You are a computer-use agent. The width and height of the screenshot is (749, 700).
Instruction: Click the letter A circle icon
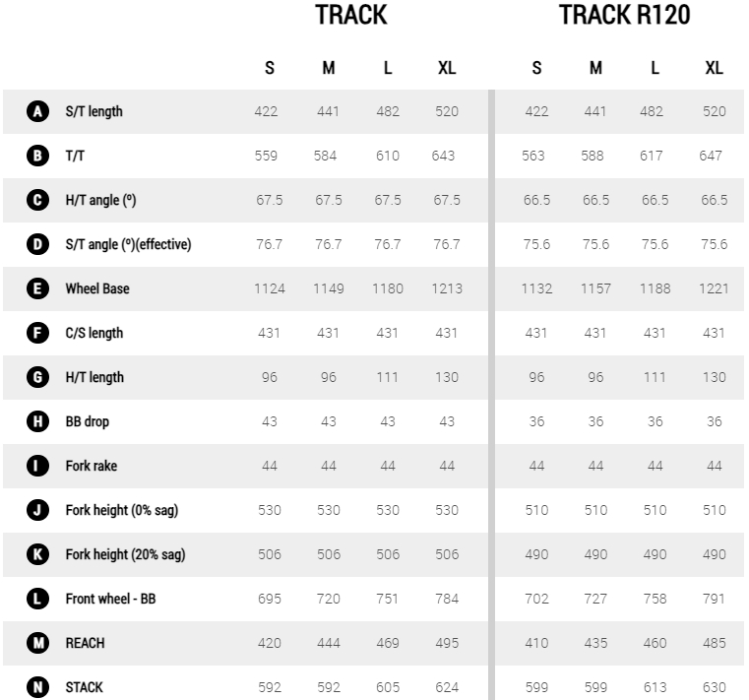click(37, 111)
